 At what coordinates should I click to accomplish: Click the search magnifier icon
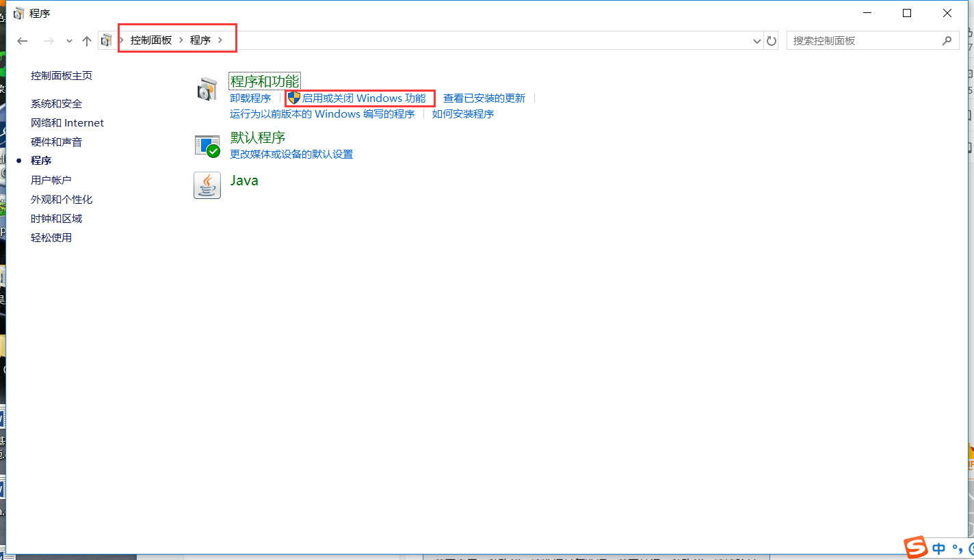pos(947,40)
